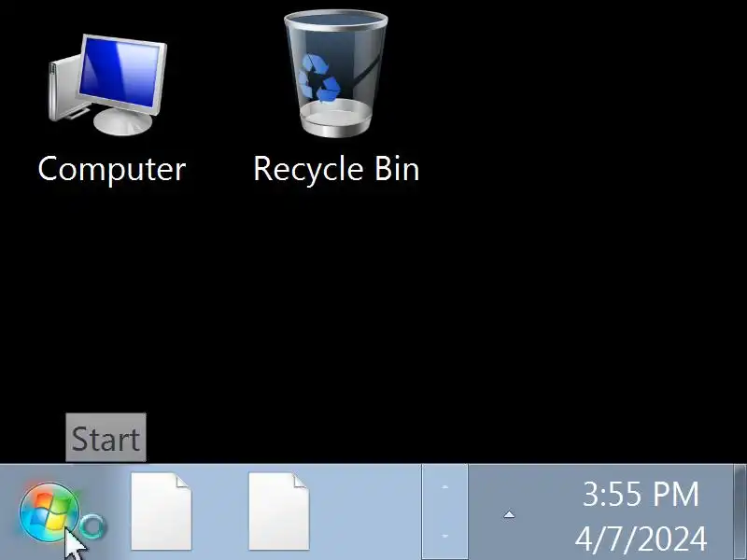The image size is (747, 560).
Task: Click the taskbar toolbar down arrow
Action: click(x=445, y=537)
